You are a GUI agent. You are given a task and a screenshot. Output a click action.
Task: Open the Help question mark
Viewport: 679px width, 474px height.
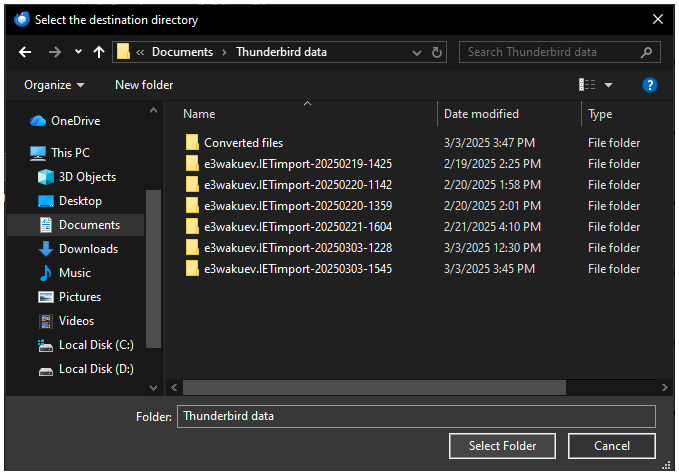pyautogui.click(x=649, y=85)
